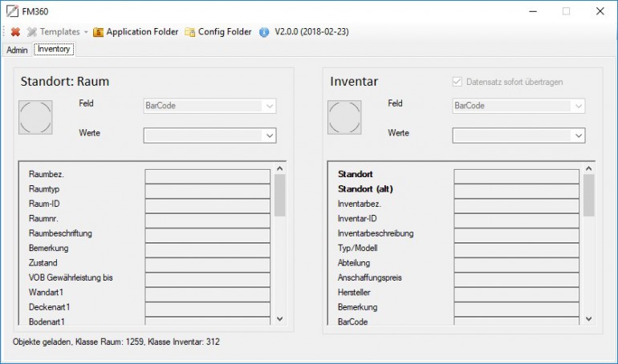Click the Inventar-ID input field
The image size is (618, 364).
516,219
